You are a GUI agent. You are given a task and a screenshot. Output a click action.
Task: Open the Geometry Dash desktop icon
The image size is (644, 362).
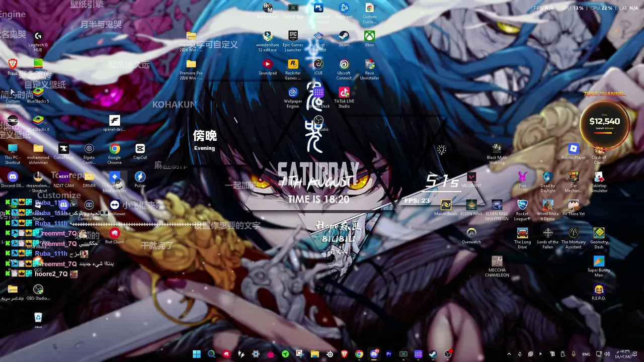click(x=599, y=238)
